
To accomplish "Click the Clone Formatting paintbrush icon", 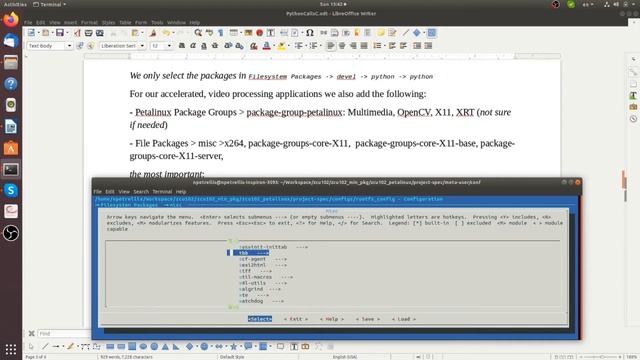I will (x=153, y=33).
